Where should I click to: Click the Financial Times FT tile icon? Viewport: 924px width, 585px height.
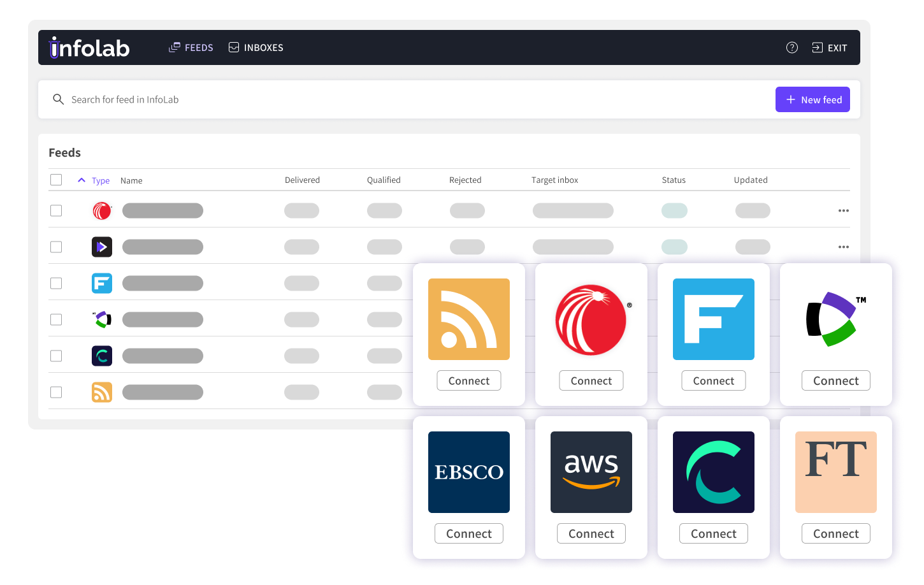(835, 472)
